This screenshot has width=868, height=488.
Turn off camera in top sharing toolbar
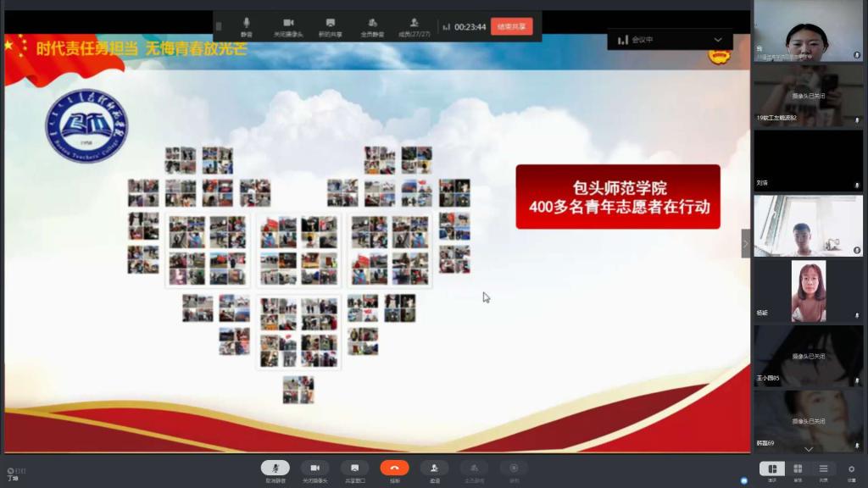pos(288,25)
